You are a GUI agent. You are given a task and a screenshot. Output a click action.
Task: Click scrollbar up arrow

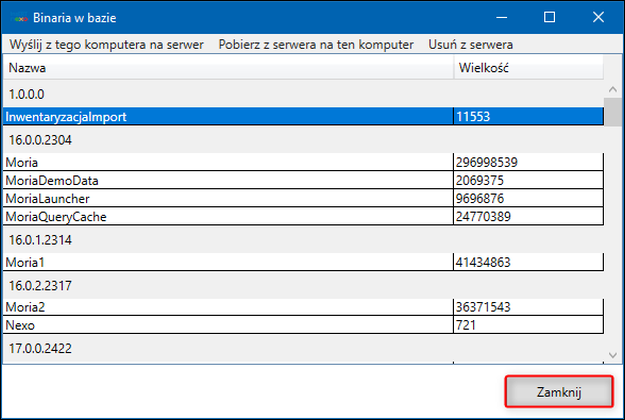pos(613,89)
